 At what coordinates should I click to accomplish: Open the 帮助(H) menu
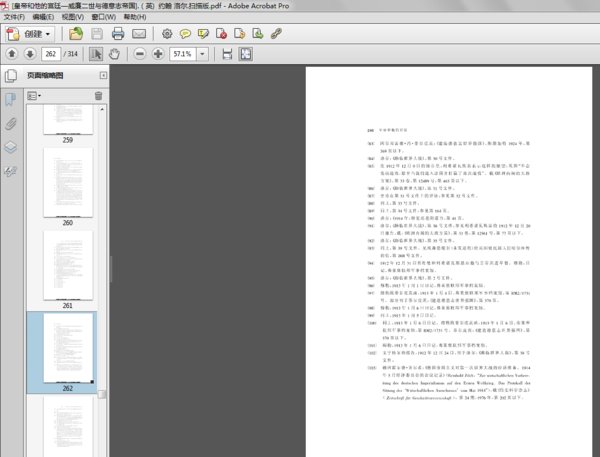point(135,17)
